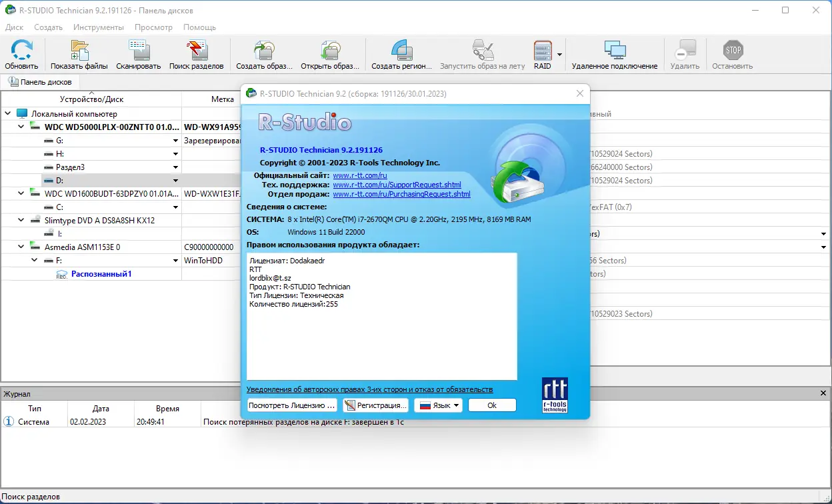Select the Создать регион toolbar icon

point(401,53)
